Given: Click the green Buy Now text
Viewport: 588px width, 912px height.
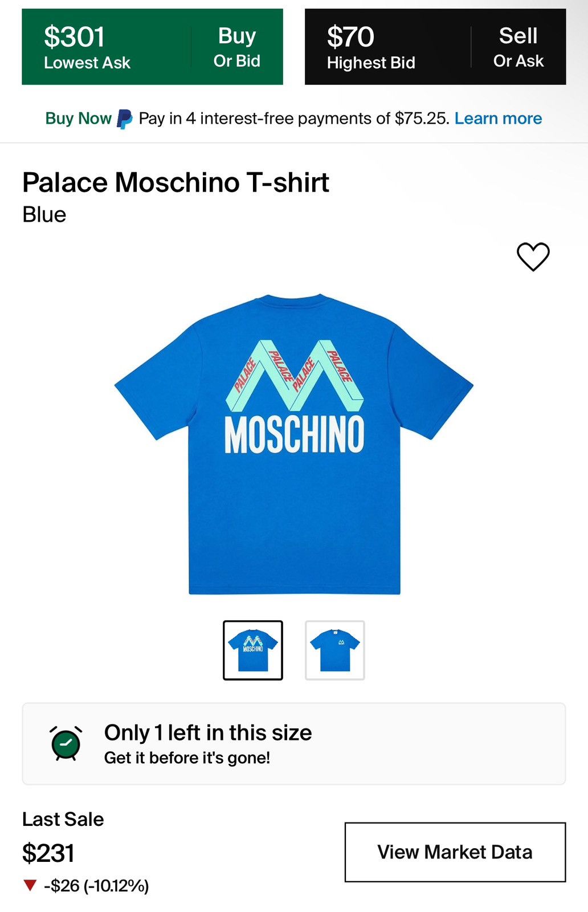Looking at the screenshot, I should (x=78, y=119).
